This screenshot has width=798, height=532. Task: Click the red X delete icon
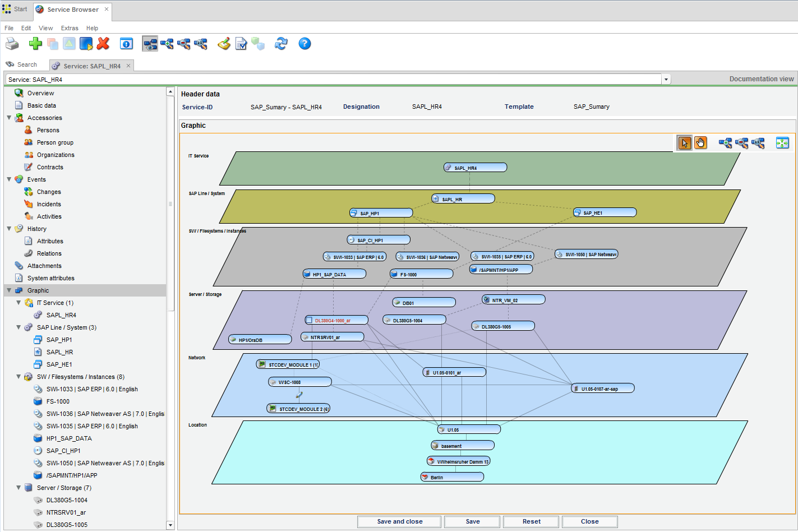[103, 44]
